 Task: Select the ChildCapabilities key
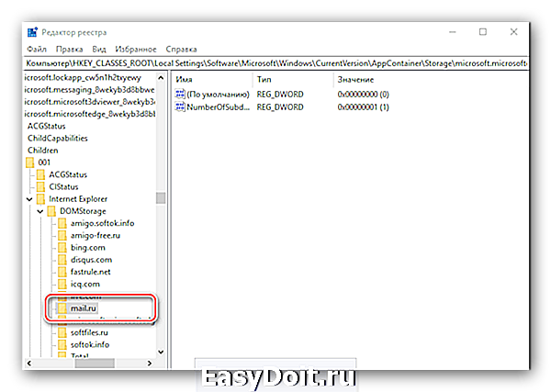pyautogui.click(x=58, y=138)
